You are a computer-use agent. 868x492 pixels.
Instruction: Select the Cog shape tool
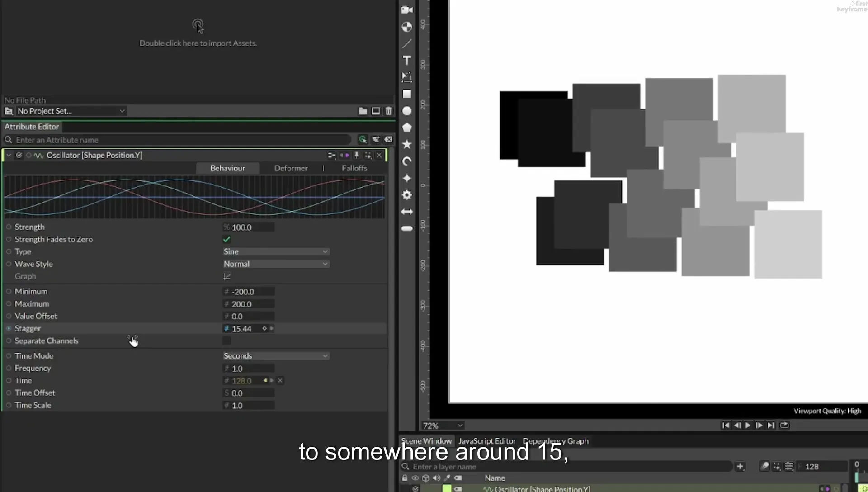407,195
